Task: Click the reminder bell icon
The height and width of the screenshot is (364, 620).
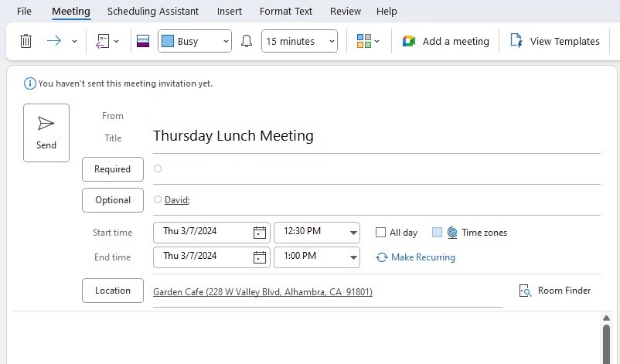Action: click(x=247, y=41)
